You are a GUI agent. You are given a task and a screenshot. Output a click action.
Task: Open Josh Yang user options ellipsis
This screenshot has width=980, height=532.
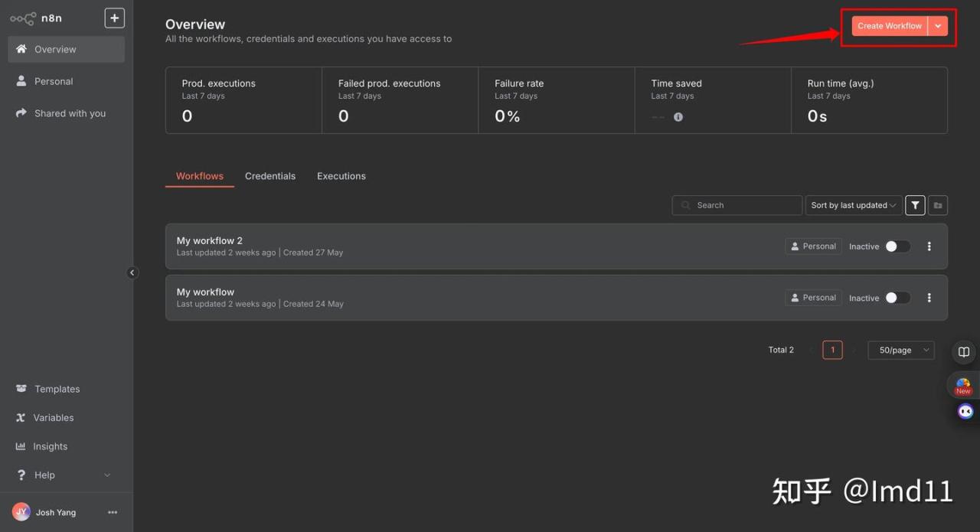(x=113, y=513)
